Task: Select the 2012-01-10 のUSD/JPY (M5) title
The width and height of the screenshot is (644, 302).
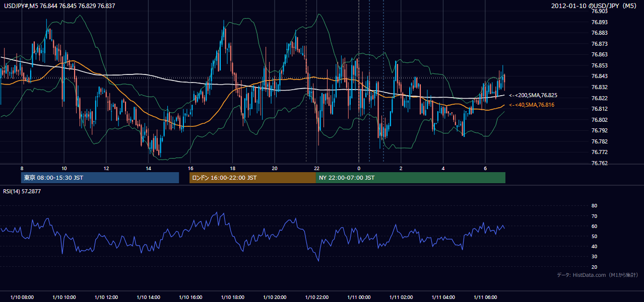Action: click(594, 6)
